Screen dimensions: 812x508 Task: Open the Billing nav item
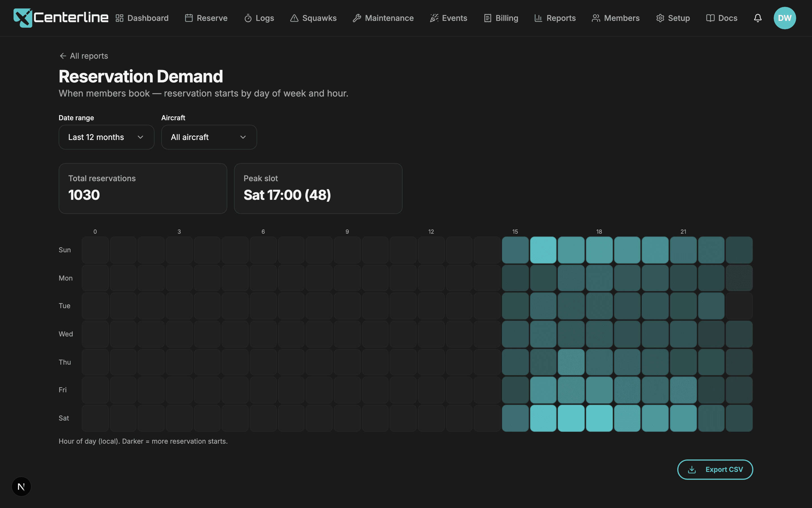tap(501, 18)
